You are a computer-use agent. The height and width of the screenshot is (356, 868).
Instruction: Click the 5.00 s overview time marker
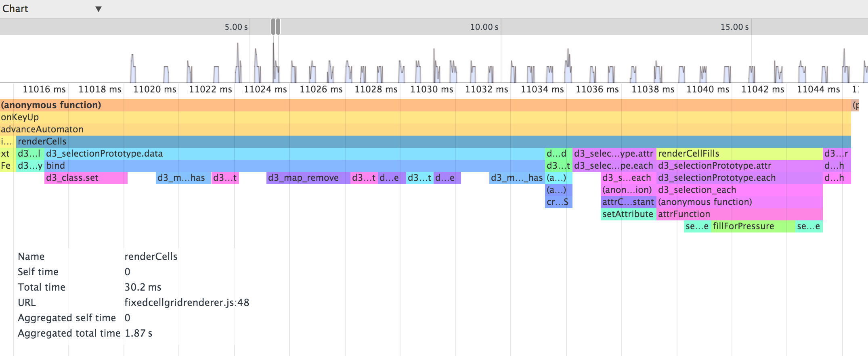click(x=236, y=27)
